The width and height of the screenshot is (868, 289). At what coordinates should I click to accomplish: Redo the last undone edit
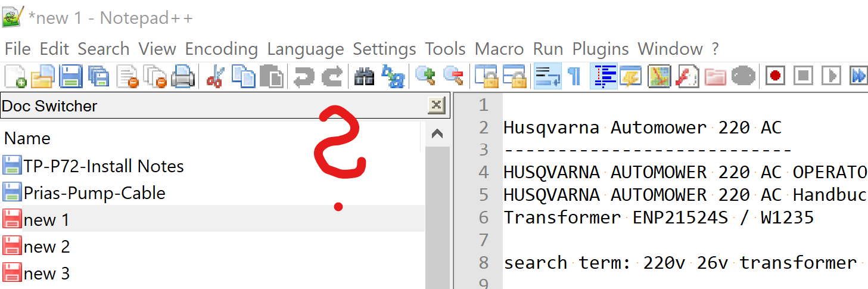pos(332,77)
